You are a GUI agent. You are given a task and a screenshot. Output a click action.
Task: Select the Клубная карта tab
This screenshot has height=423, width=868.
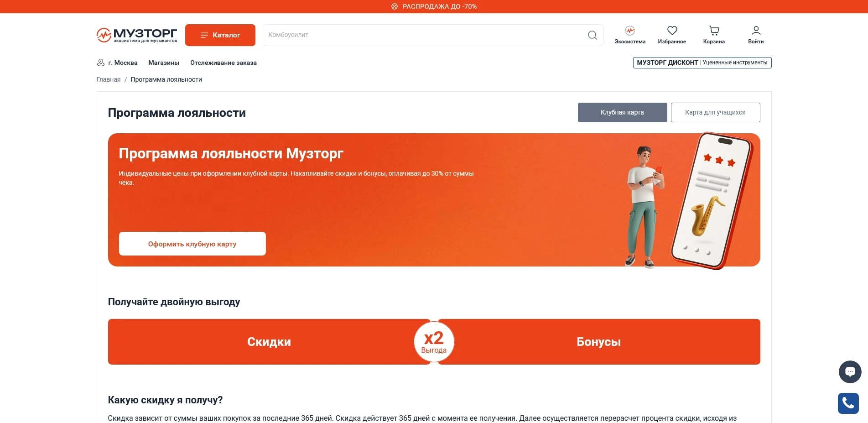[x=622, y=112]
